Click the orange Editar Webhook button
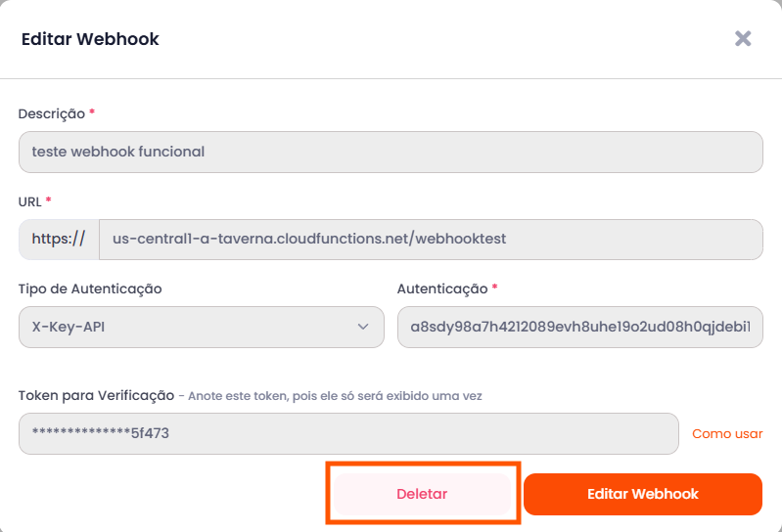 [x=642, y=494]
